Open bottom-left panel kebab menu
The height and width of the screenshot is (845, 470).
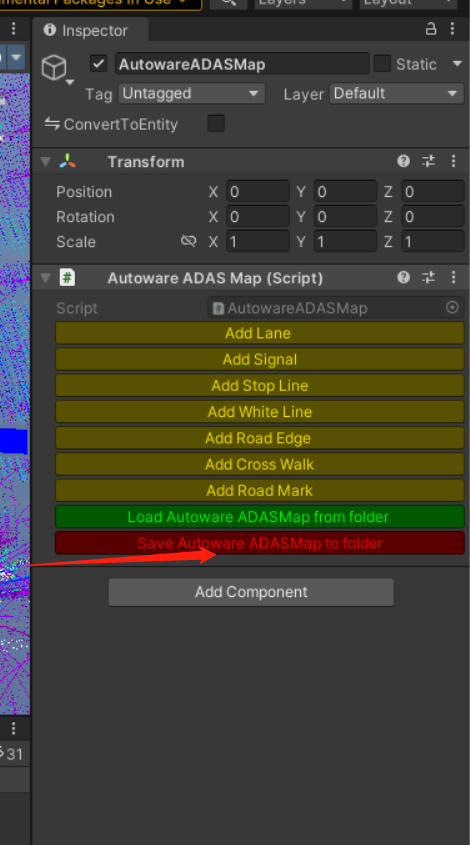click(13, 729)
